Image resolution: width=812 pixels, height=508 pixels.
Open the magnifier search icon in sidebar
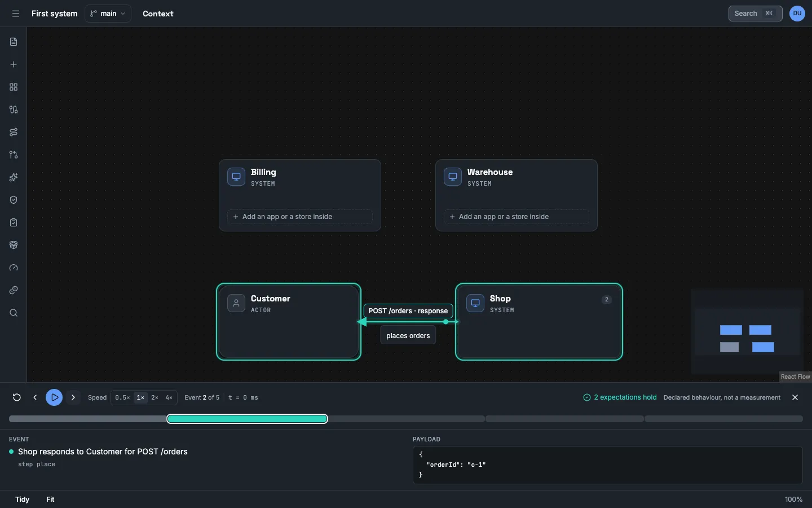click(x=14, y=313)
